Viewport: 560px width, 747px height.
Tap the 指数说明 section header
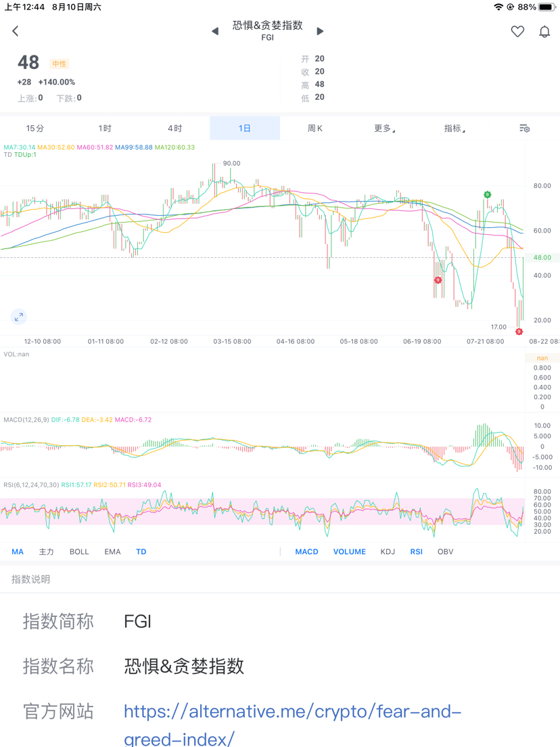[31, 579]
